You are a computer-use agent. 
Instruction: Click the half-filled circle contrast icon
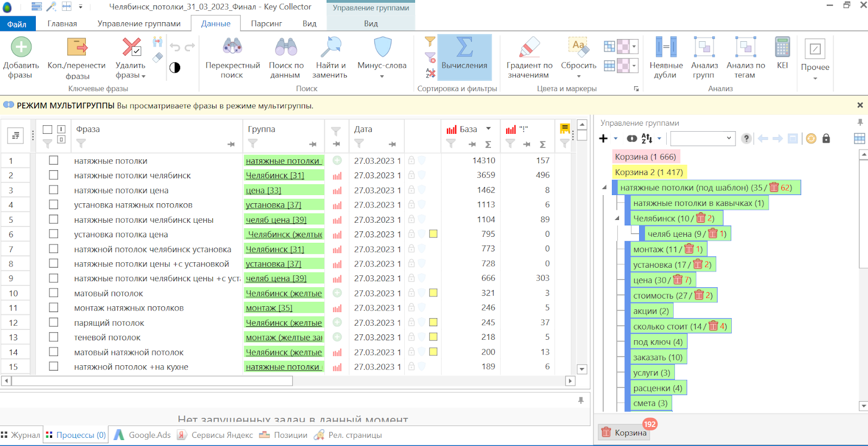coord(175,68)
